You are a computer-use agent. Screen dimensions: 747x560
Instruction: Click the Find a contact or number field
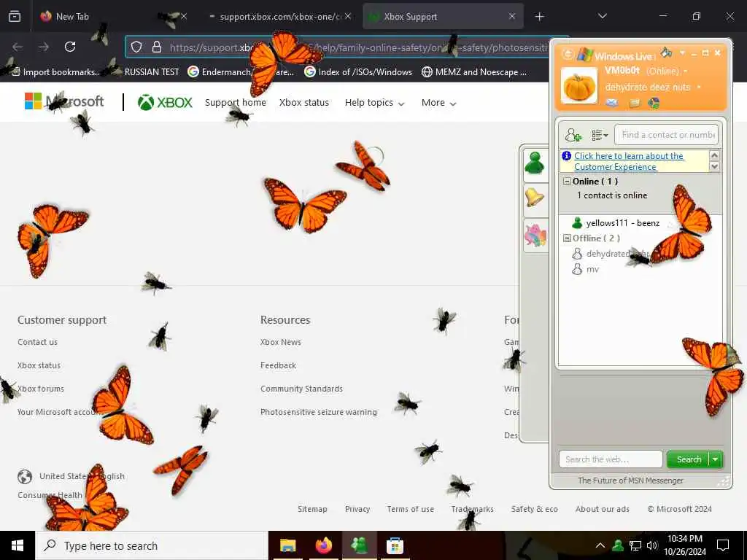tap(666, 135)
